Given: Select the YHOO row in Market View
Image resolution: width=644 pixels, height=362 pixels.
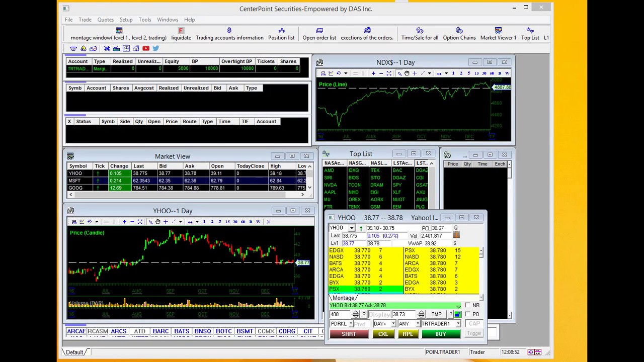Looking at the screenshot, I should 187,173.
